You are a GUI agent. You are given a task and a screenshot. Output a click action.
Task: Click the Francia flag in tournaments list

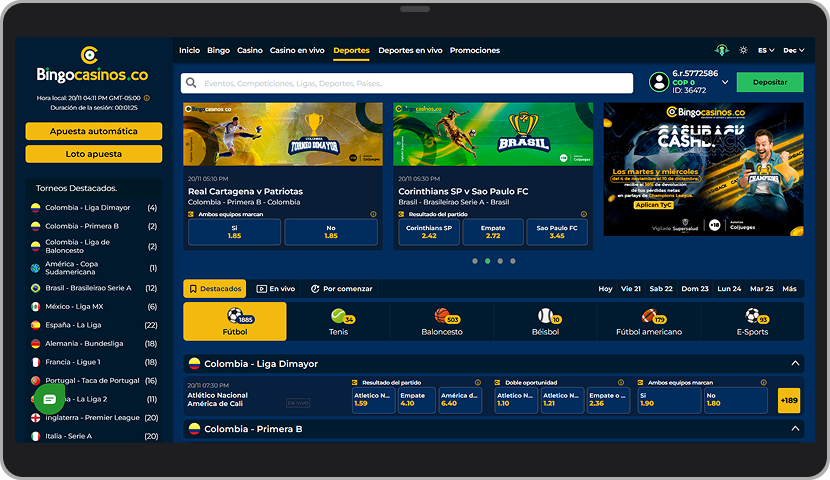point(35,362)
